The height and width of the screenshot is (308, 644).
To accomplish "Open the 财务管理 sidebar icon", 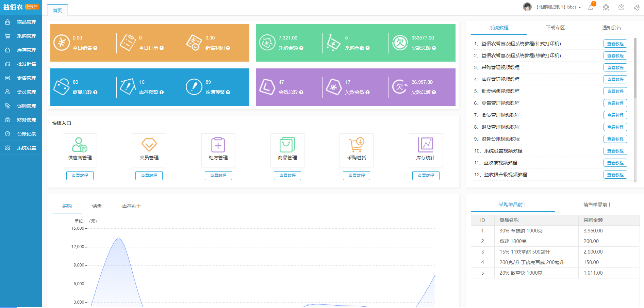I will click(x=7, y=120).
